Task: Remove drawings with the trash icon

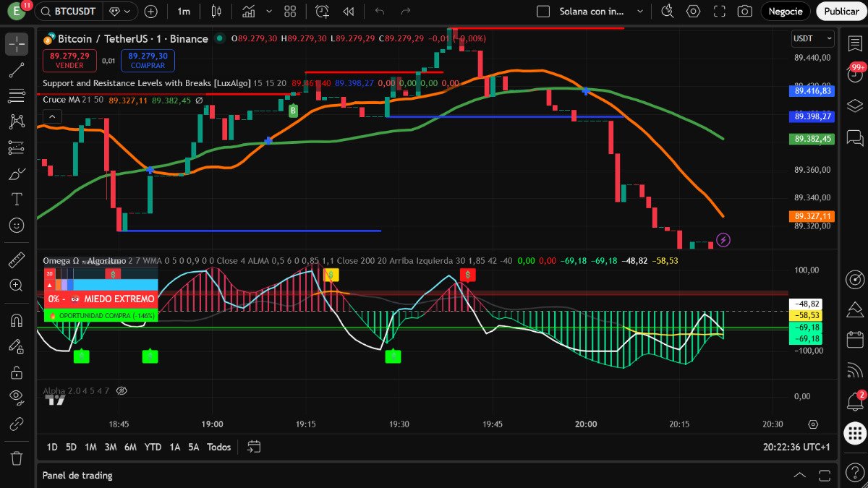Action: coord(17,458)
